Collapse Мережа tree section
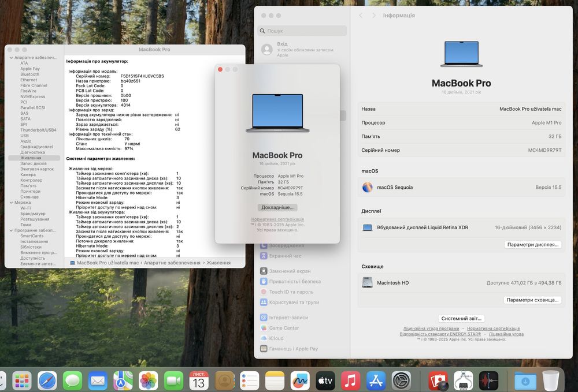This screenshot has height=392, width=578. 11,203
